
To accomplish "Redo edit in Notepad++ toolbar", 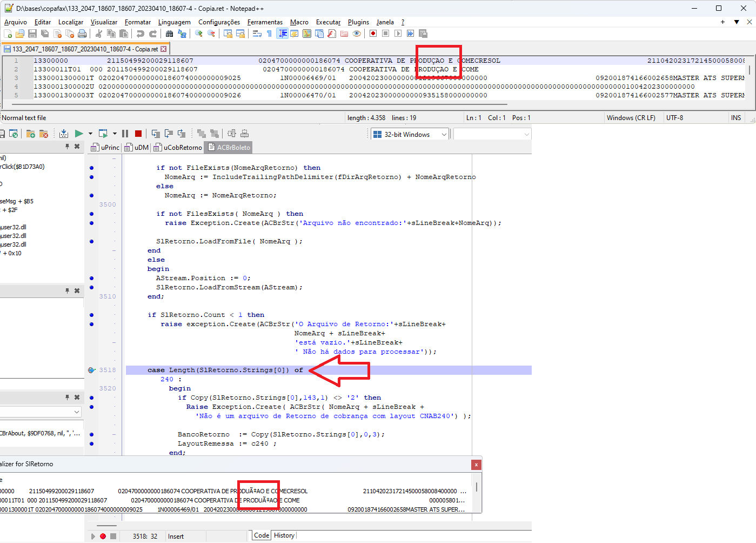I will pos(153,34).
